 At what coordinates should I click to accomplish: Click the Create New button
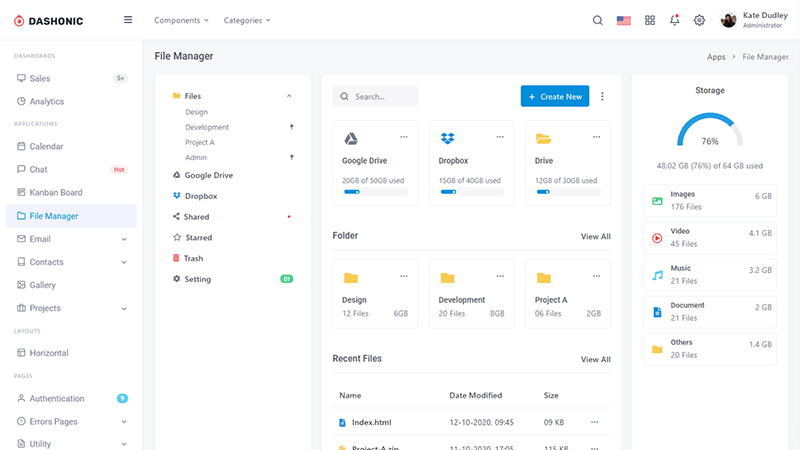pos(555,96)
